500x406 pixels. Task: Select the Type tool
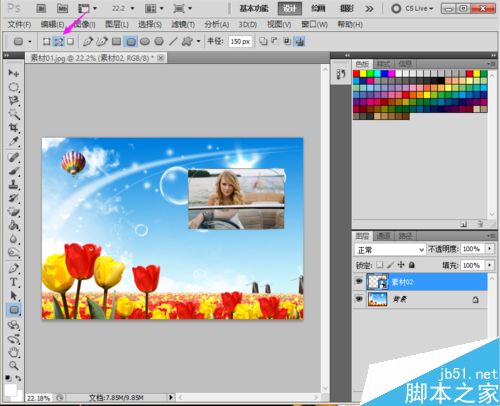[x=14, y=282]
